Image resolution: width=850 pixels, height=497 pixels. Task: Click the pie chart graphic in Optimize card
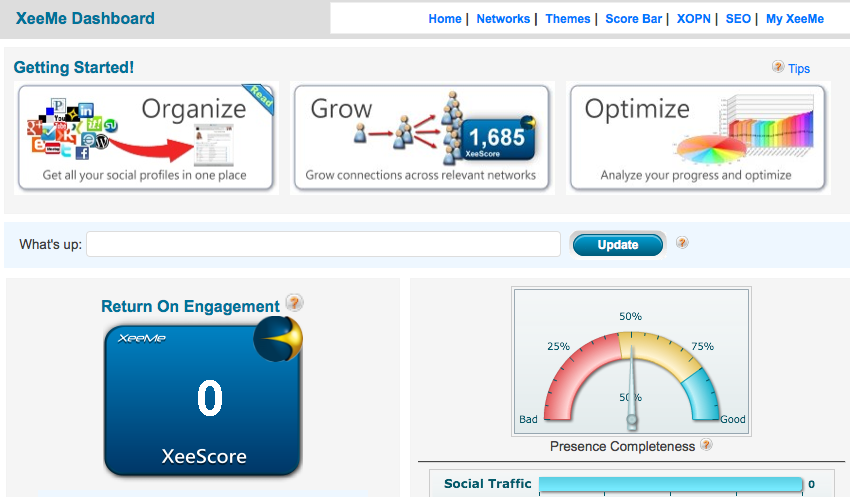711,149
